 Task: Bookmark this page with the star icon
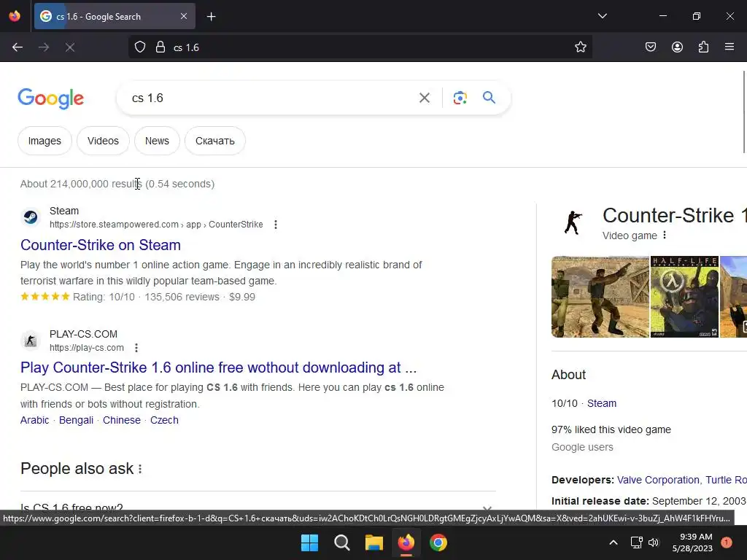click(580, 47)
